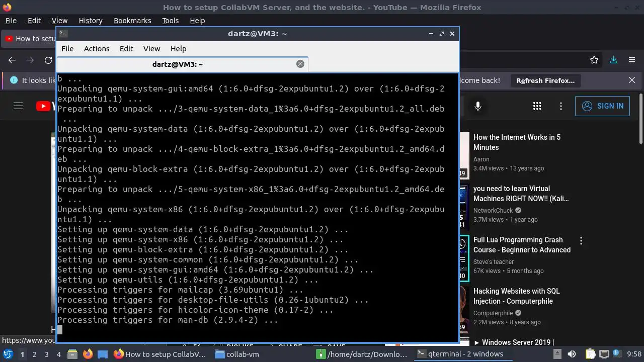Screen dimensions: 644x362
Task: Switch to workspace 2
Action: (x=34, y=354)
